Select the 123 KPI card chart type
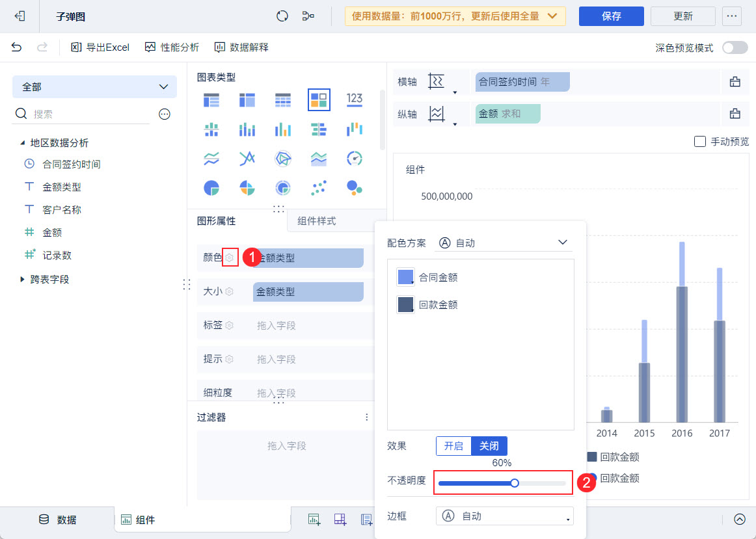This screenshot has width=756, height=539. [x=355, y=99]
